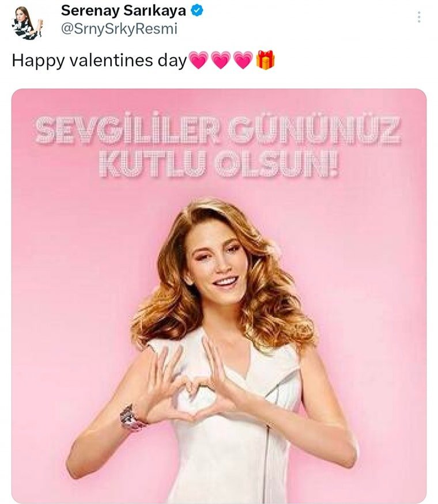Screen dimensions: 438x504
Task: Open the profile avatar picture
Action: tap(26, 23)
